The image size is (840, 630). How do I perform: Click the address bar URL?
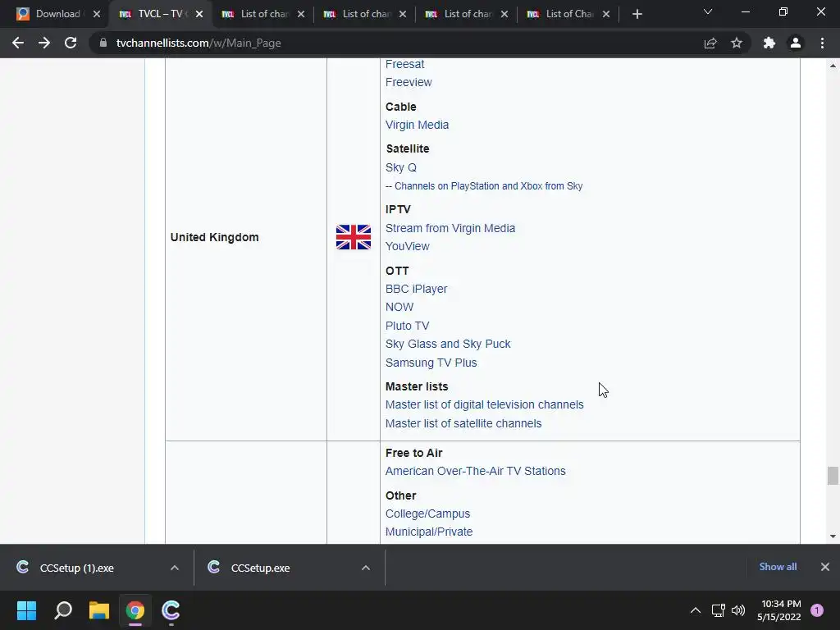199,43
